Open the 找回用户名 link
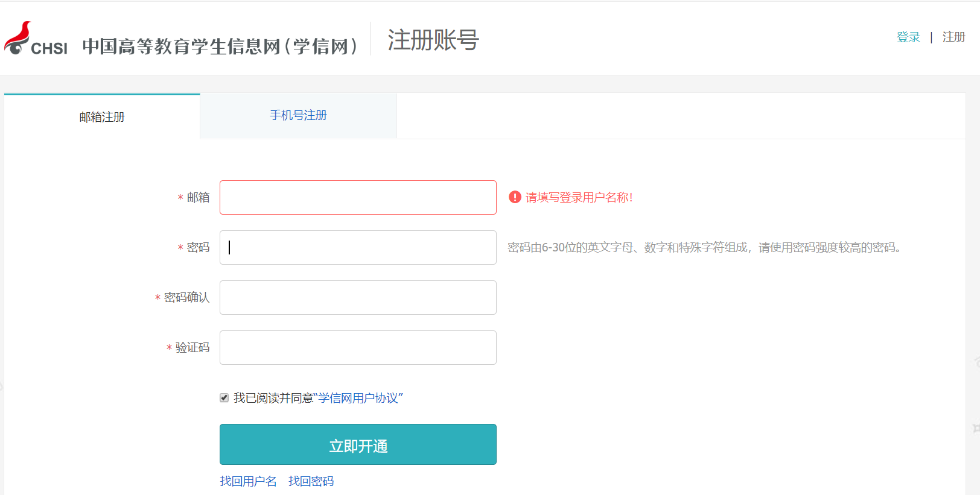Viewport: 980px width, 495px height. 248,481
